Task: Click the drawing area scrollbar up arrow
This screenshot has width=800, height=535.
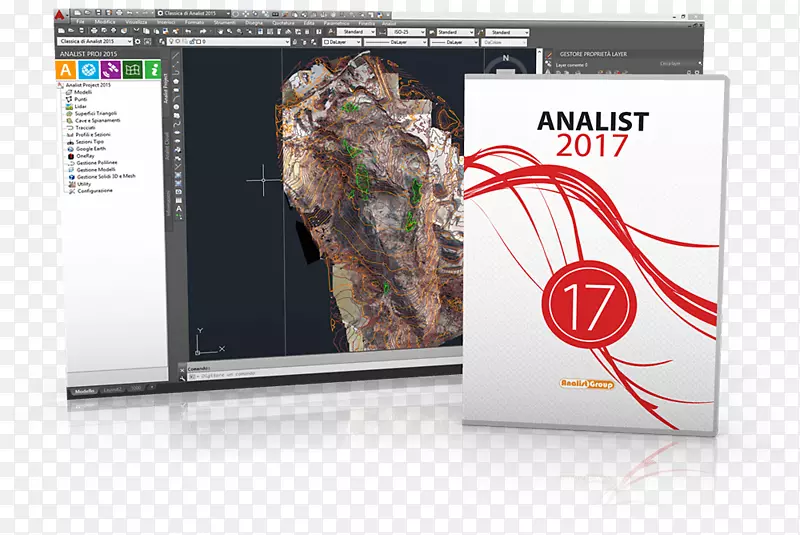Action: coord(538,51)
